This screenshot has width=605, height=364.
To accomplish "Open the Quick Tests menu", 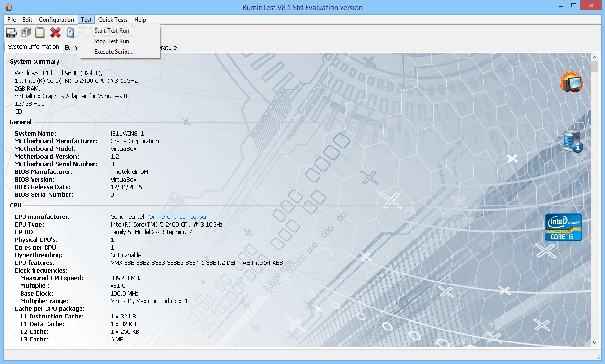I will pos(113,20).
